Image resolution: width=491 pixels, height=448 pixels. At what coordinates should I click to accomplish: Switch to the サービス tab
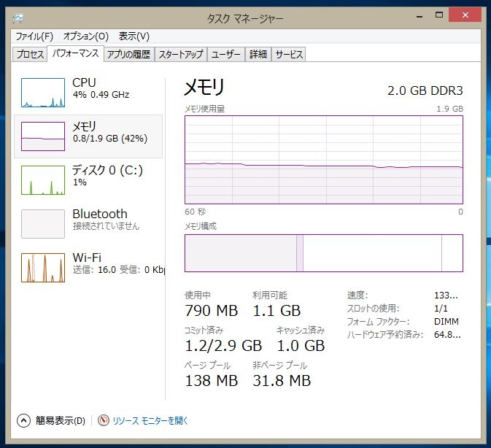pos(289,55)
